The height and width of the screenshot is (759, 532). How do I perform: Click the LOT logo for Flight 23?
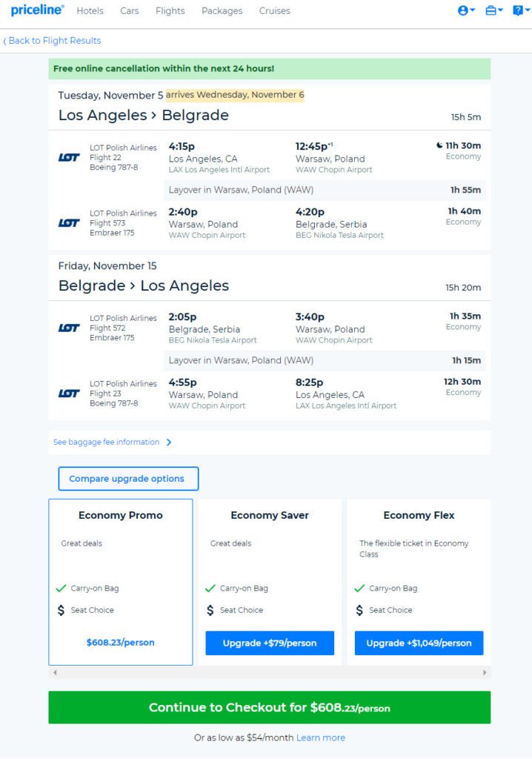(x=69, y=394)
